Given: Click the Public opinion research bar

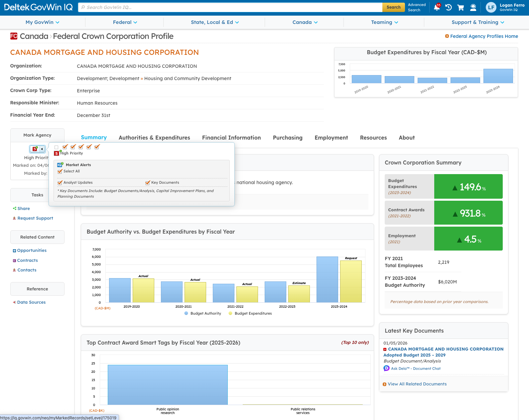Looking at the screenshot, I should [x=168, y=385].
